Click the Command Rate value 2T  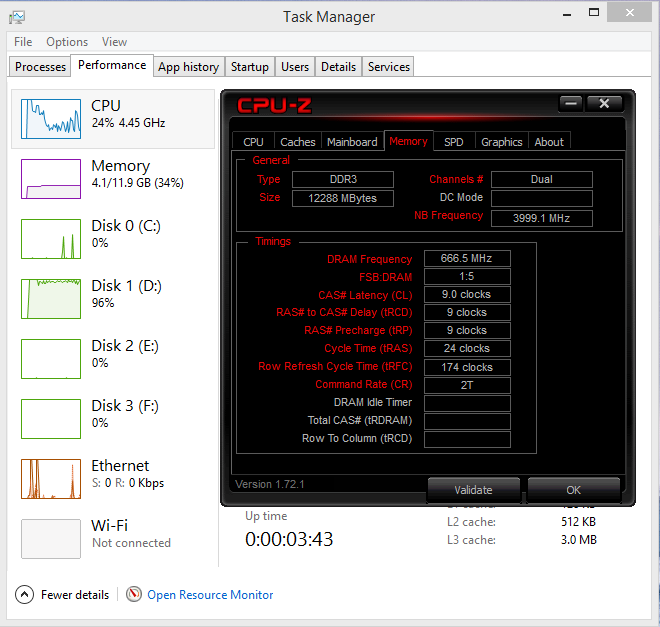pos(467,385)
